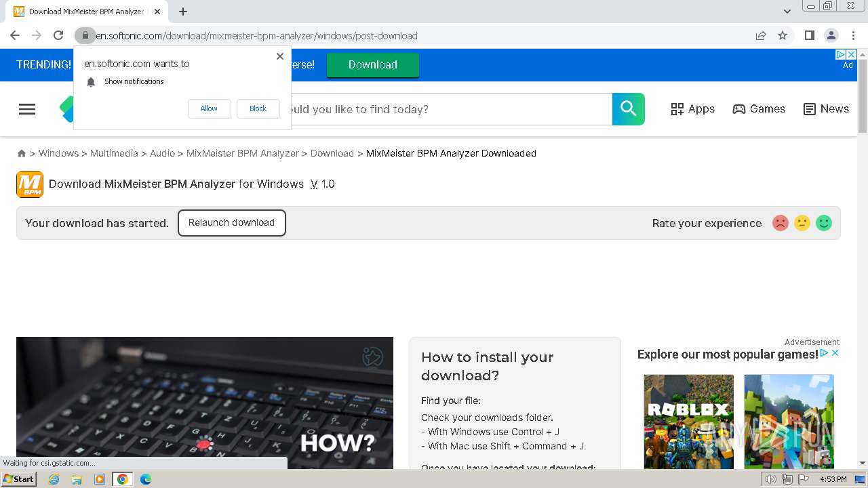This screenshot has height=488, width=868.
Task: Switch to Chrome in taskbar
Action: coord(123,479)
